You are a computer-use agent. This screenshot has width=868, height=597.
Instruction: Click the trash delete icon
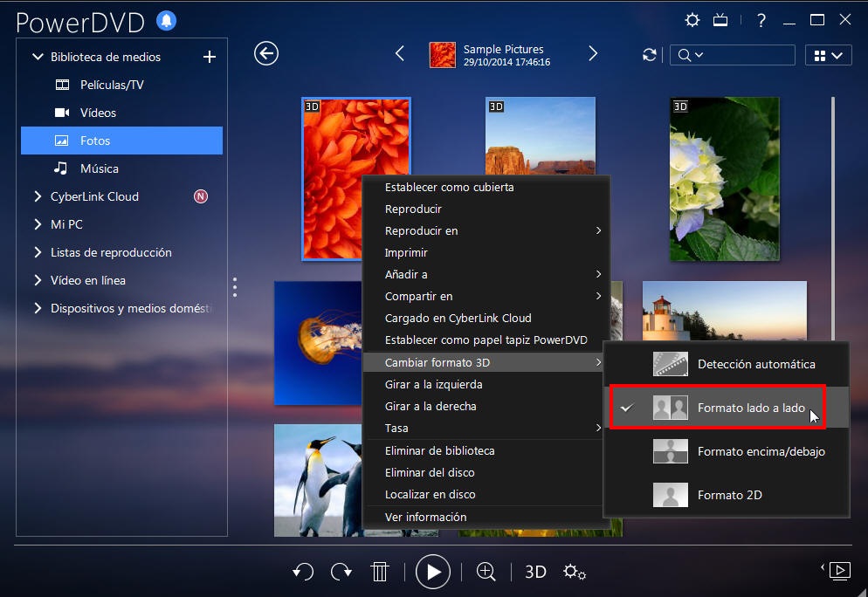(380, 572)
